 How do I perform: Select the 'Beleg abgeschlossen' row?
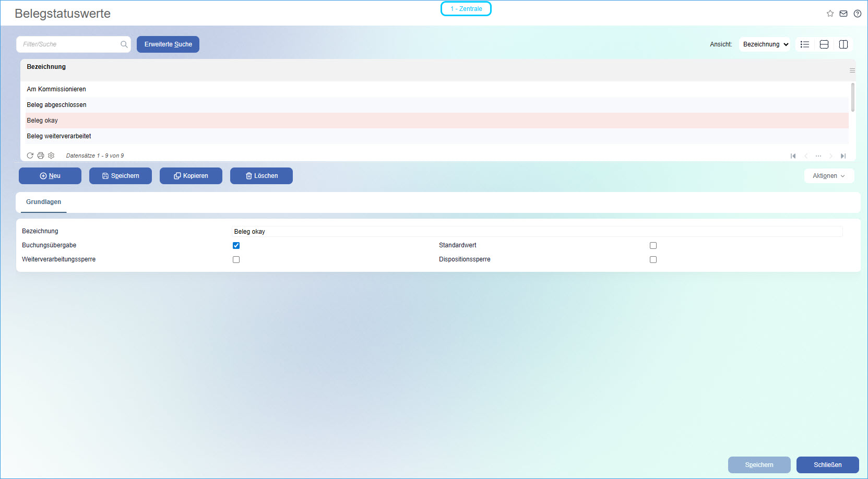click(437, 105)
